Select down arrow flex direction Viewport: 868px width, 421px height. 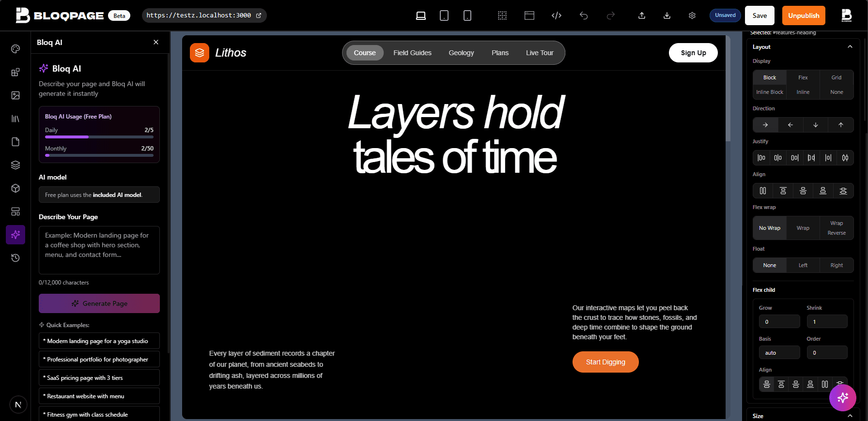816,125
